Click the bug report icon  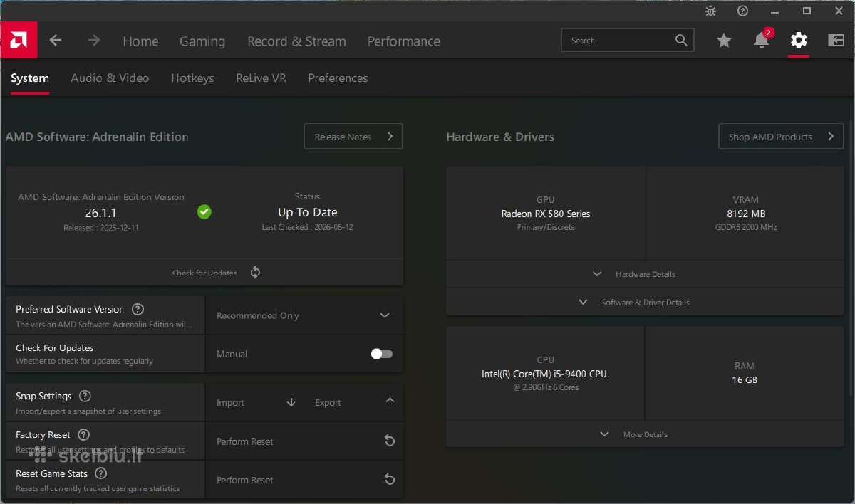coord(710,11)
